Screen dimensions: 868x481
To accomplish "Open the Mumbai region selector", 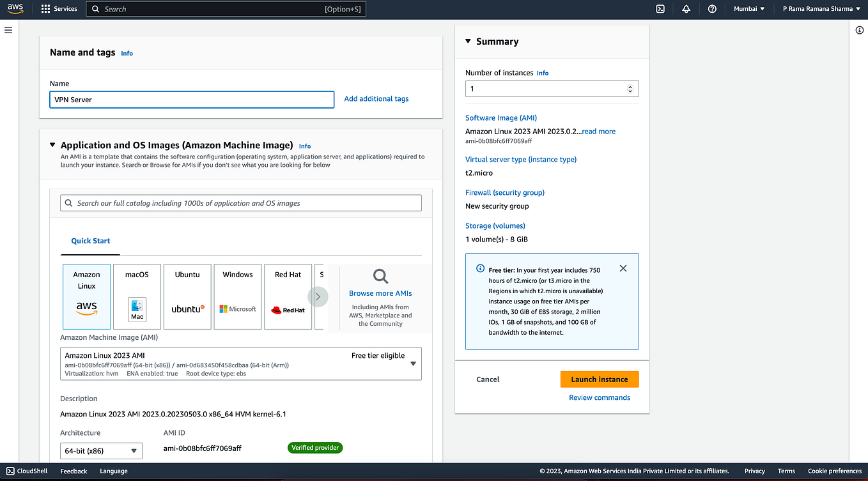I will click(748, 9).
